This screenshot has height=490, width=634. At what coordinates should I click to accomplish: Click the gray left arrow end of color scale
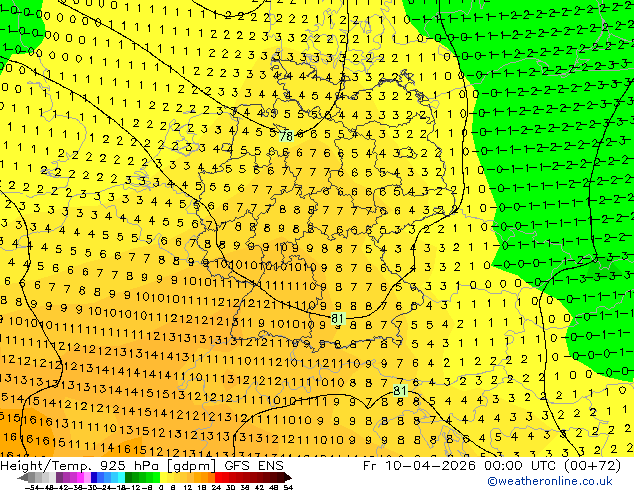(x=23, y=477)
